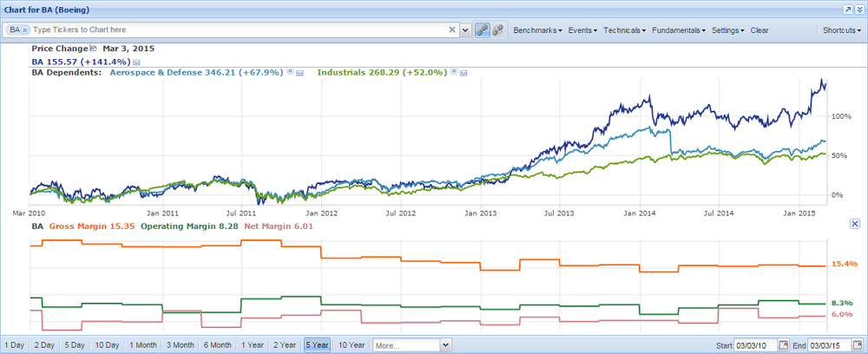Open the Start date calendar picker
868x354 pixels.
[783, 345]
